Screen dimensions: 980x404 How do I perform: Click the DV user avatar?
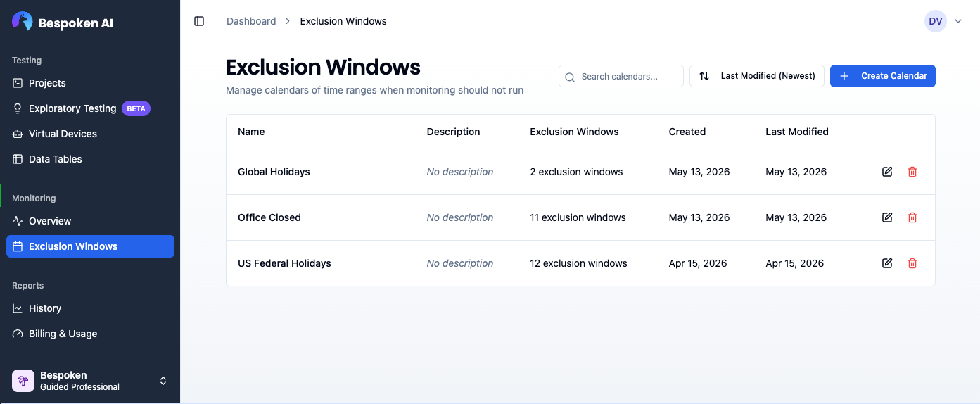coord(936,21)
